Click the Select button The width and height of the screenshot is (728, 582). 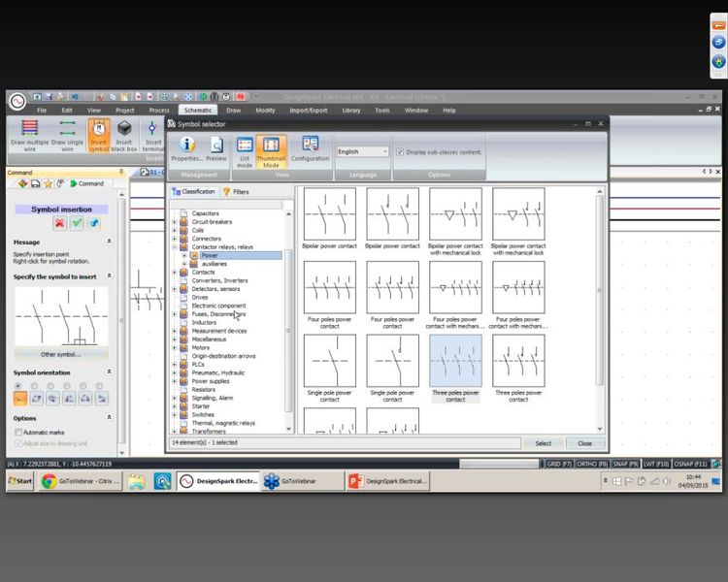[x=543, y=443]
